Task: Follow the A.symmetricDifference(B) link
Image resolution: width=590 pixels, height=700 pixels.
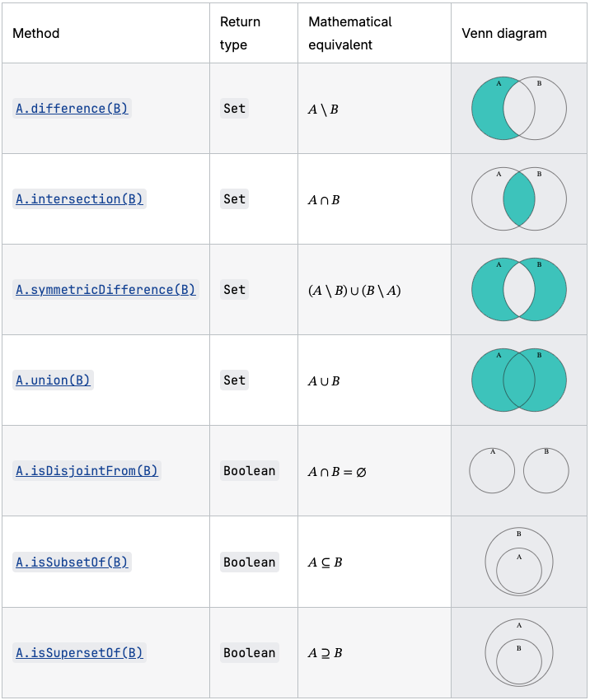Action: (x=105, y=290)
